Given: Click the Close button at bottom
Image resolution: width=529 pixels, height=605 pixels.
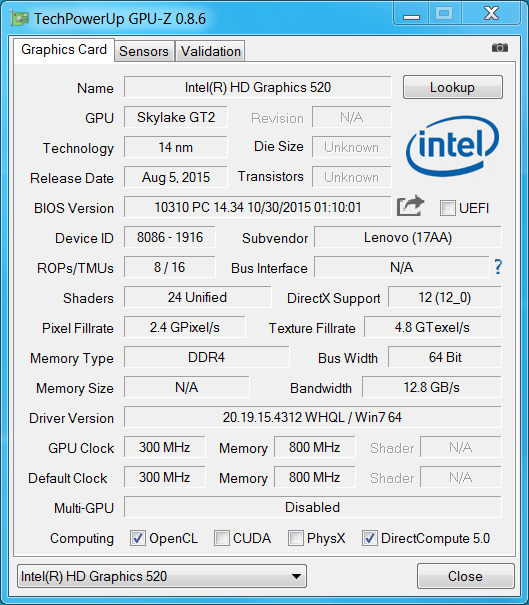Looking at the screenshot, I should (465, 576).
